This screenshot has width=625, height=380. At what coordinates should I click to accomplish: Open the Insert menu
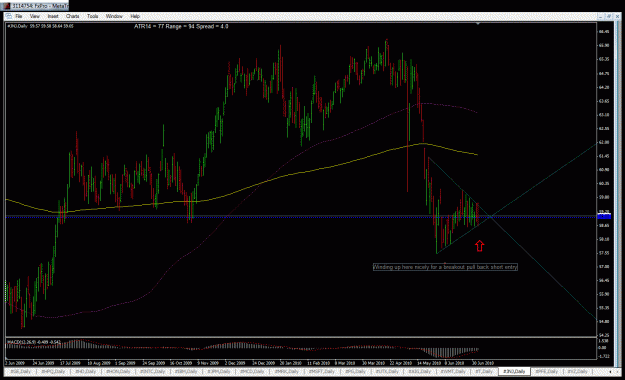[x=53, y=16]
